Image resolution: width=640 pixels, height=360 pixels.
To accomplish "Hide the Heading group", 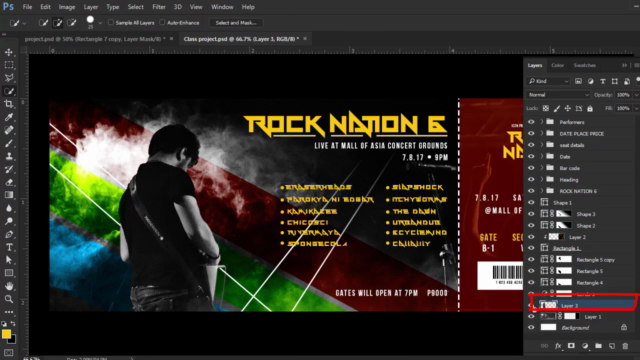I will tap(531, 179).
